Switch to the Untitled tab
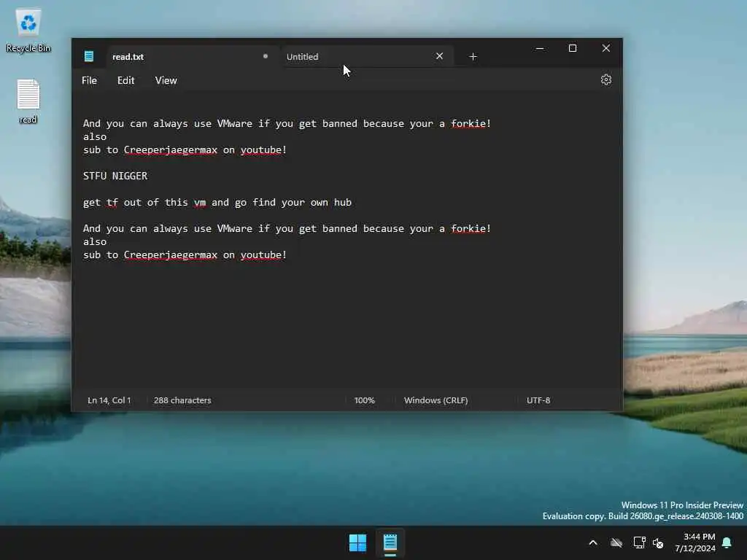This screenshot has width=747, height=560. pos(367,57)
